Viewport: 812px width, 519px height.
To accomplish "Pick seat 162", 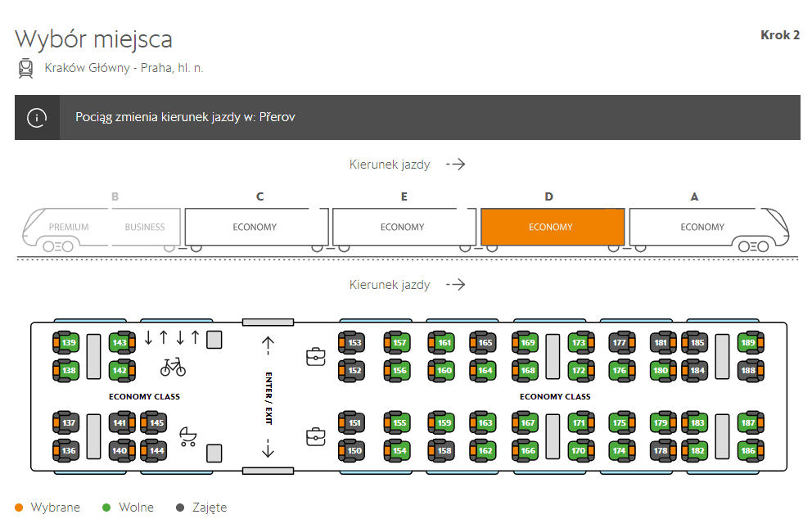I will tap(483, 450).
